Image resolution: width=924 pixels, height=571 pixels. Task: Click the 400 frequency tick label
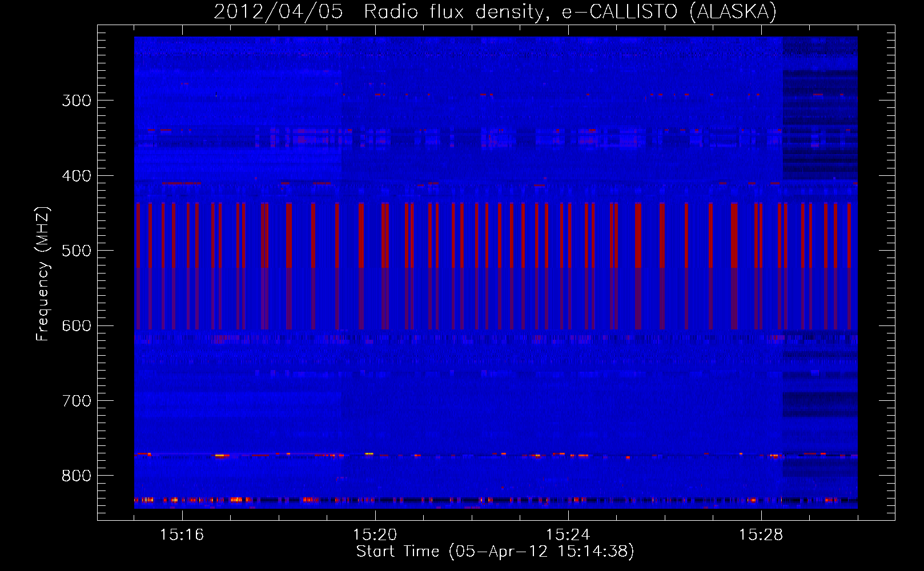[77, 176]
